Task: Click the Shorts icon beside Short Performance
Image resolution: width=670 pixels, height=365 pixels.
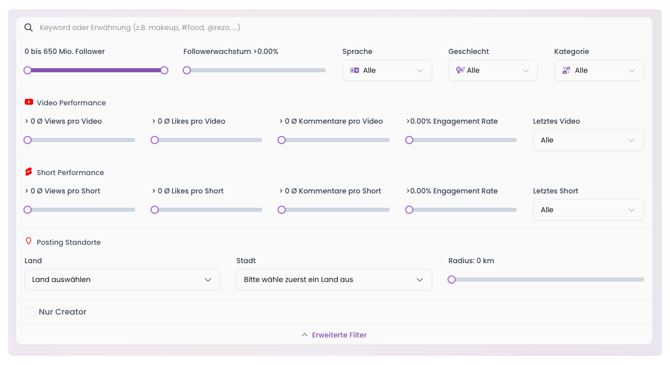Action: 29,172
